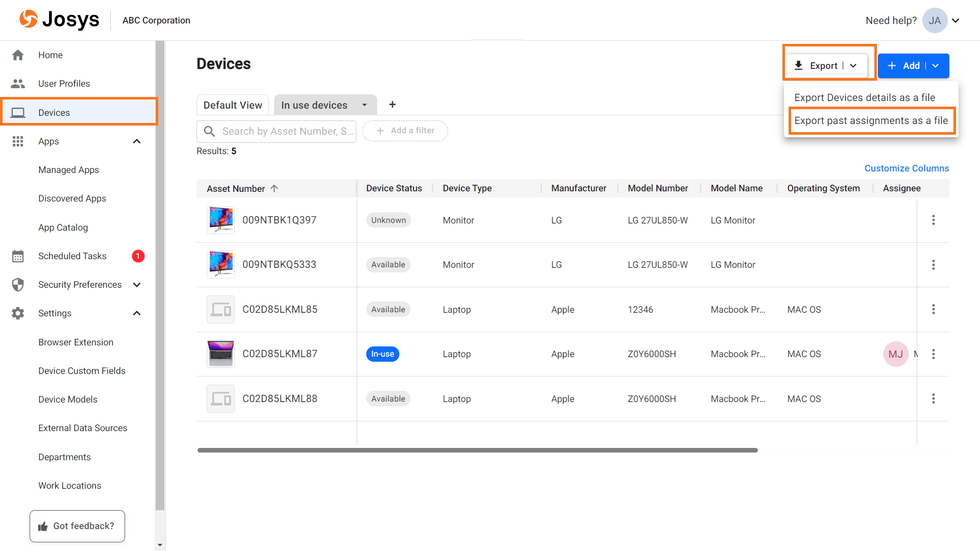Screen dimensions: 980x551
Task: Click the Scheduled Tasks calendar icon
Action: click(x=18, y=256)
